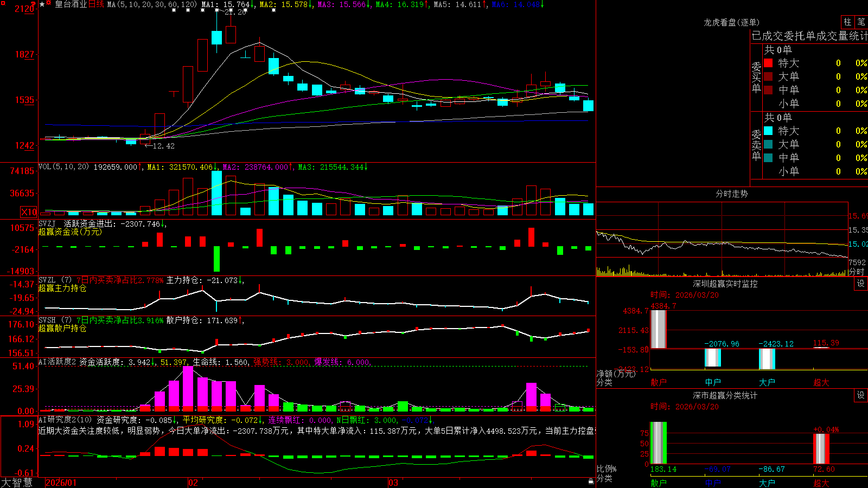Click the 委卖单 vertical section label
Screen dimensions: 868x488
tap(756, 145)
